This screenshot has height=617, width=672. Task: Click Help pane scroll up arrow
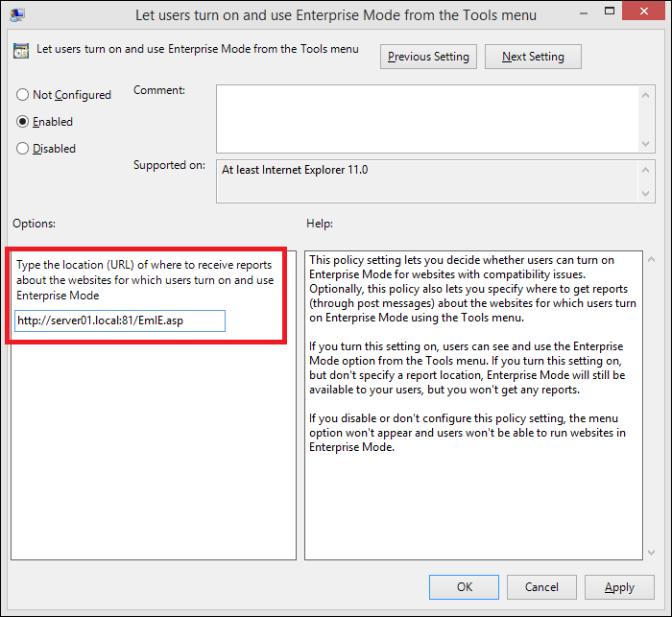[652, 260]
